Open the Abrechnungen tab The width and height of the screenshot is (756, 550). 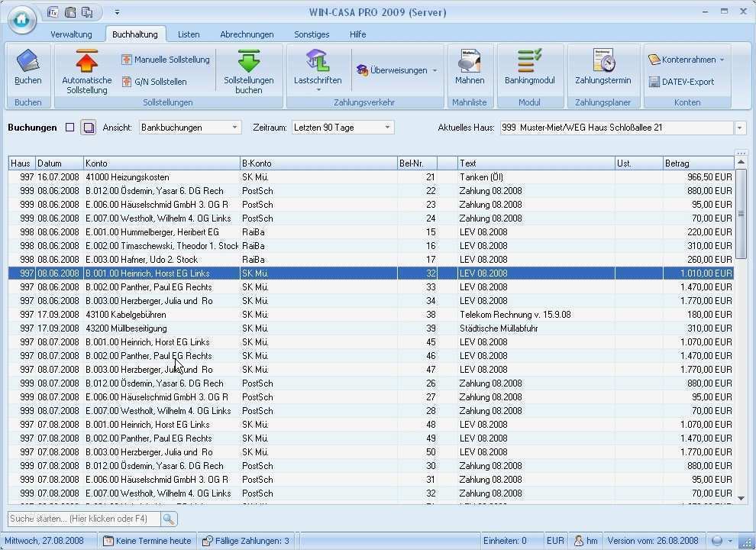click(x=247, y=34)
